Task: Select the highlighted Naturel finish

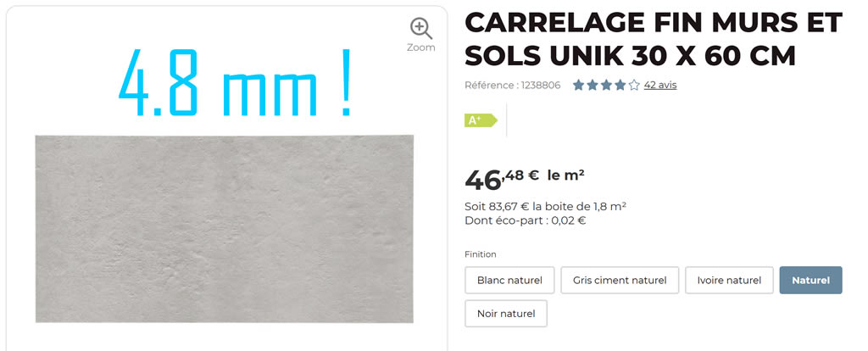Action: [810, 280]
